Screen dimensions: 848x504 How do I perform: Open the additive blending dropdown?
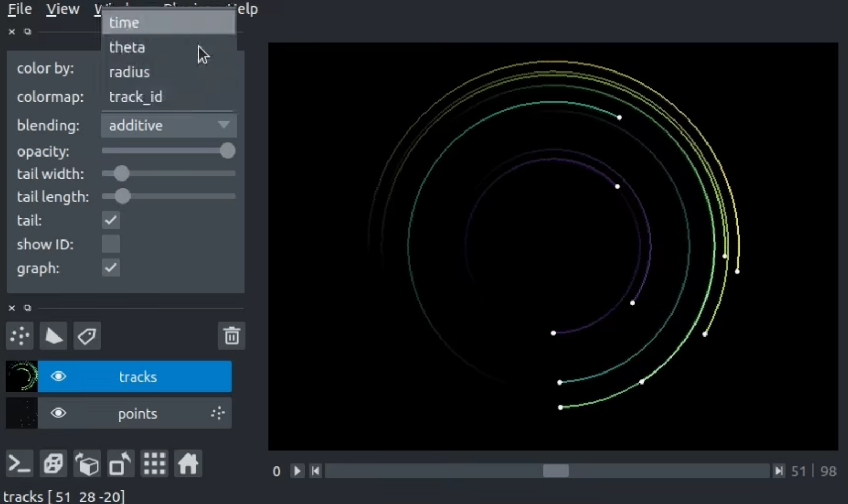[x=168, y=125]
